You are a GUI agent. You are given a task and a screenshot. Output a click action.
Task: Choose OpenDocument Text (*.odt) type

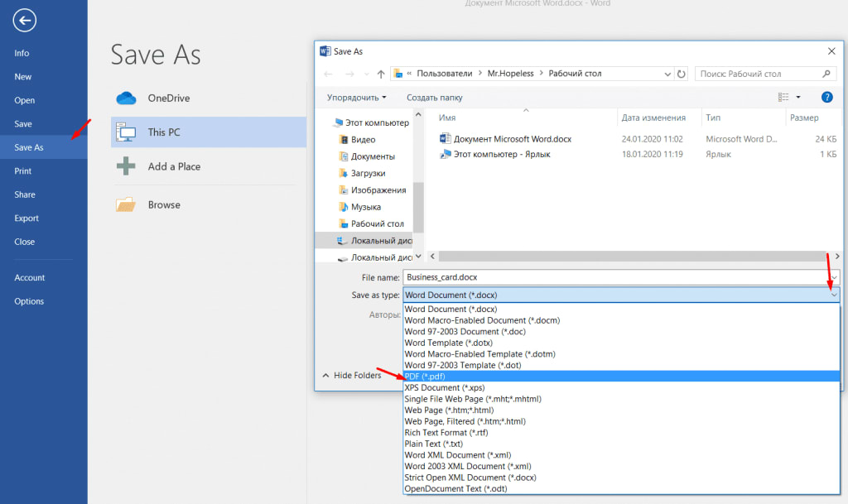(x=621, y=489)
